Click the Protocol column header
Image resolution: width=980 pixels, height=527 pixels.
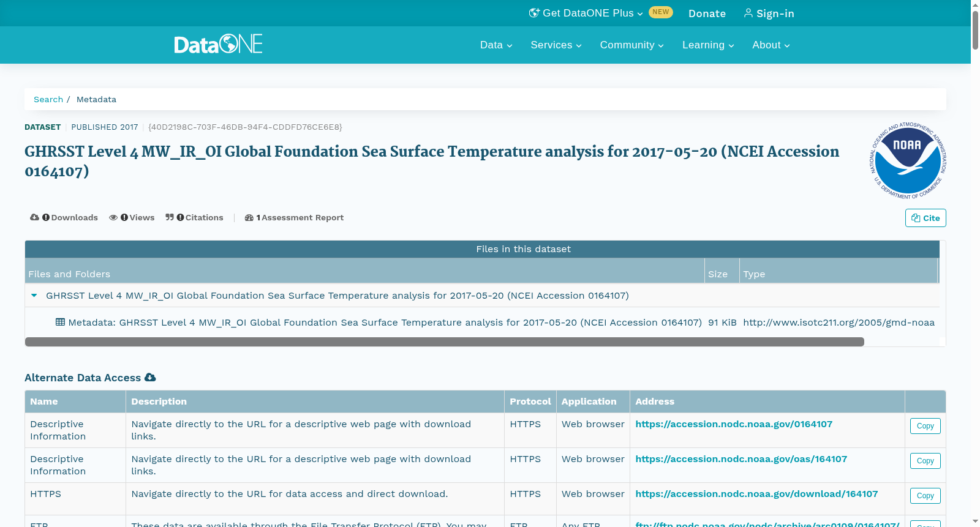coord(530,401)
